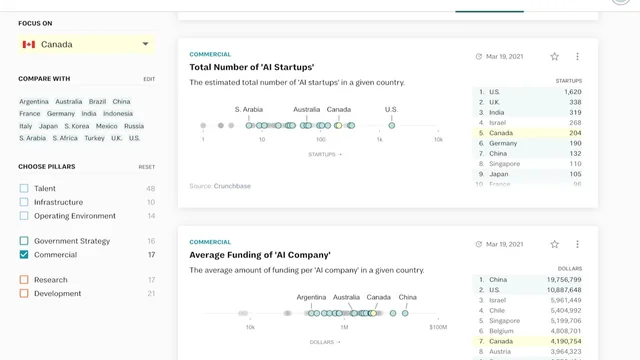Click the U.K. 338 ranking row

[528, 102]
